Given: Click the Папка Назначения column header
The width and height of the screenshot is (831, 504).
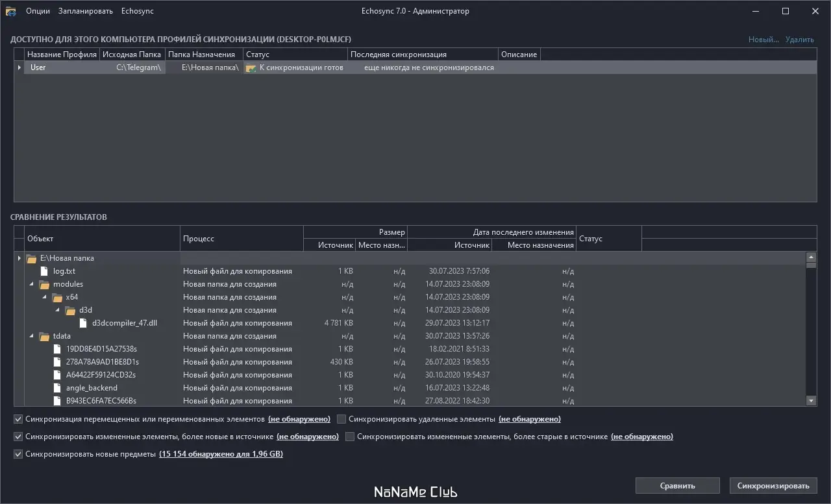Looking at the screenshot, I should tap(204, 54).
